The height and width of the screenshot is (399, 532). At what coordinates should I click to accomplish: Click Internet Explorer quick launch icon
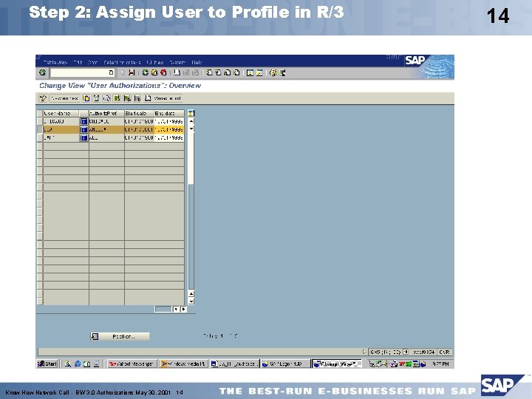[78, 364]
